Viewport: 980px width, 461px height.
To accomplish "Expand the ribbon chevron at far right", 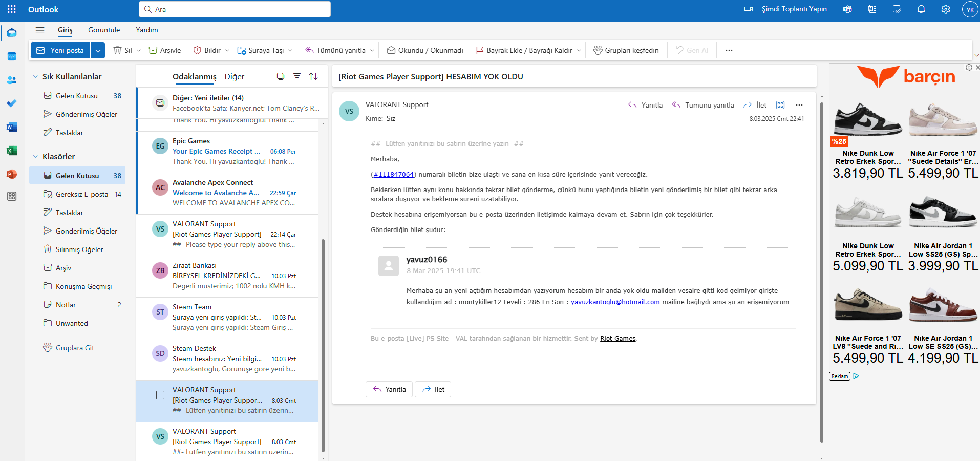I will 976,55.
